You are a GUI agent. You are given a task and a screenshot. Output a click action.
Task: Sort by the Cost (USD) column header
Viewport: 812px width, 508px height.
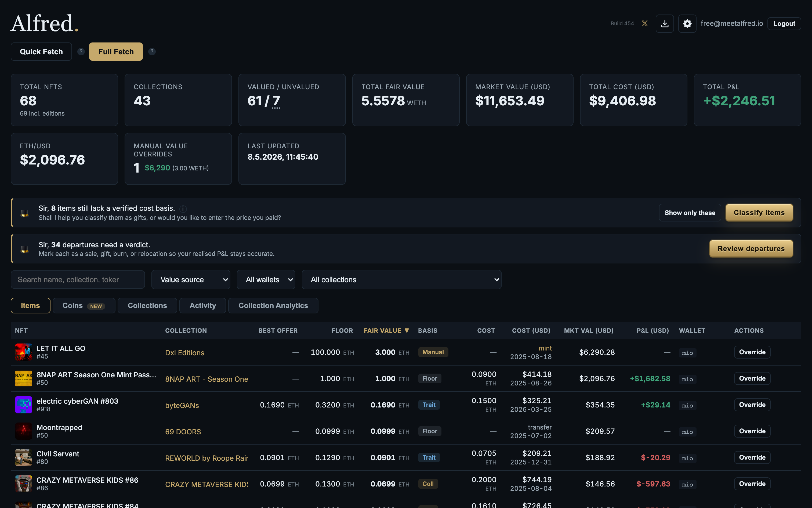coord(531,331)
